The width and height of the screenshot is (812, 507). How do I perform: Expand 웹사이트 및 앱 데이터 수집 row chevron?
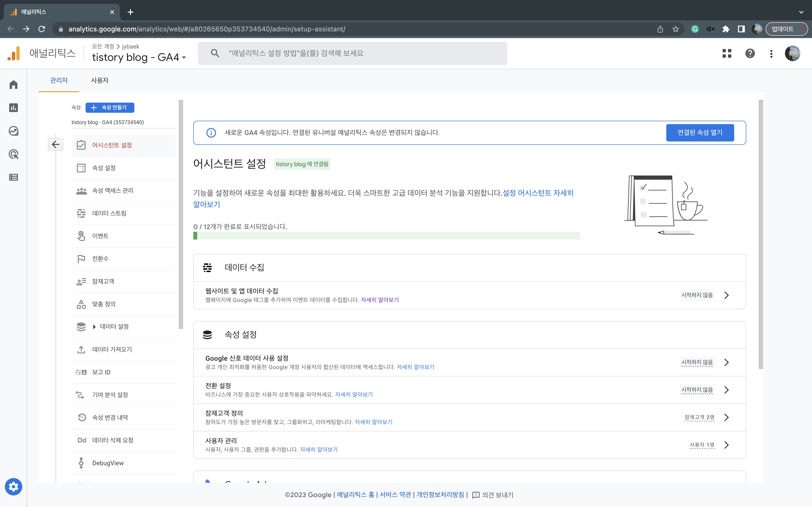coord(726,295)
